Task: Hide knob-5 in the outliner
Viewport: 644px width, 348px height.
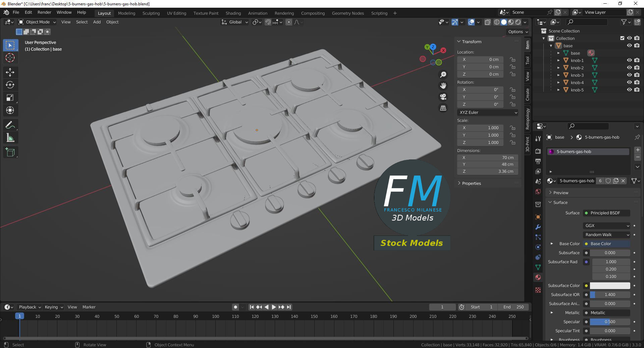Action: (x=629, y=90)
